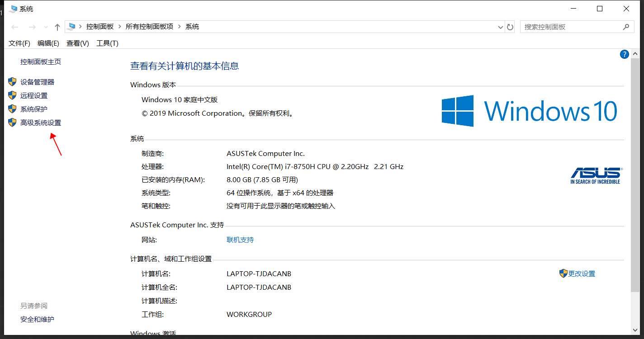644x339 pixels.
Task: Select the 工作组 value 'WORKGROUP'
Action: 249,314
